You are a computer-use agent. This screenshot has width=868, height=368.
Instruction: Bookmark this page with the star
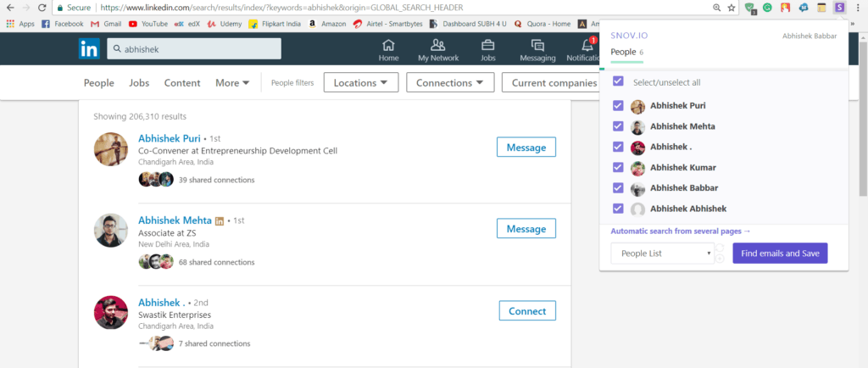coord(732,8)
